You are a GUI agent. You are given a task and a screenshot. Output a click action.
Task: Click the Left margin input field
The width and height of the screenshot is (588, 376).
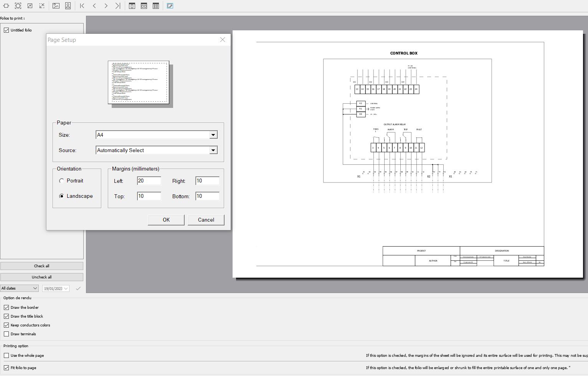[149, 181]
